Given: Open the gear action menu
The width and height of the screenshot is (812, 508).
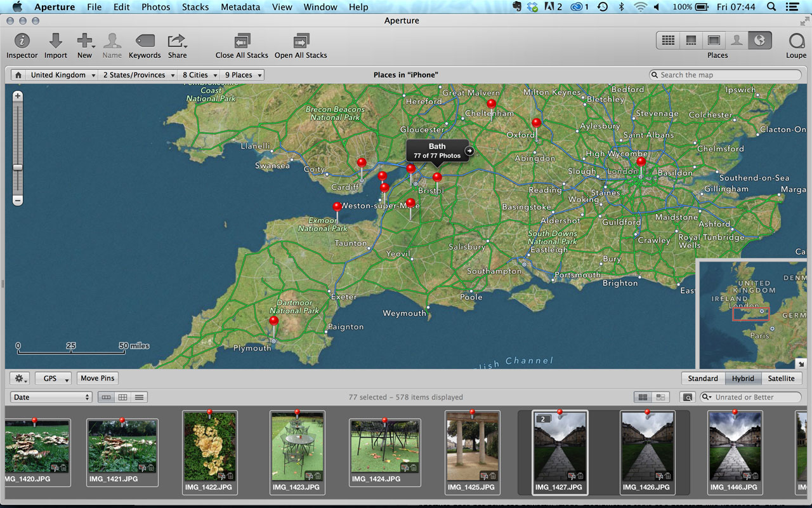Looking at the screenshot, I should (x=20, y=378).
